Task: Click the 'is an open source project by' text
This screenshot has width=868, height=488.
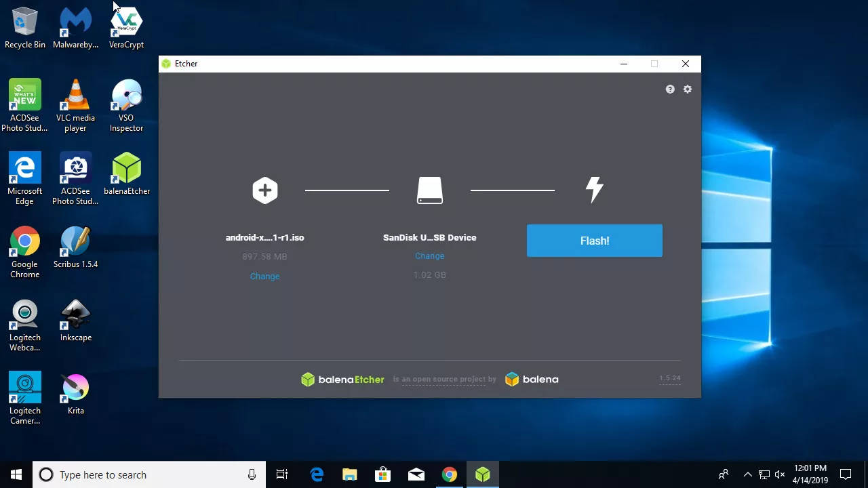Action: point(445,380)
